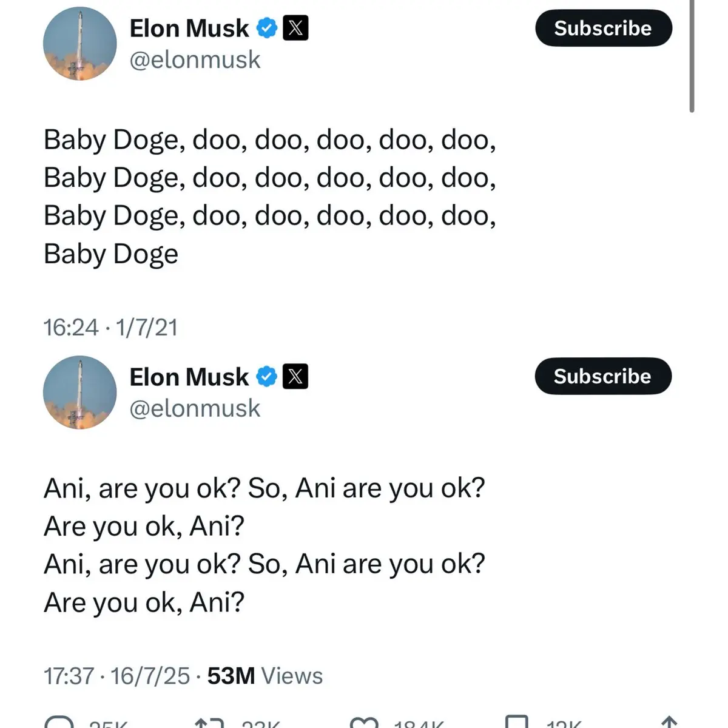This screenshot has height=728, width=728.
Task: Repost the Ani tweet using the retweet icon
Action: (x=210, y=722)
